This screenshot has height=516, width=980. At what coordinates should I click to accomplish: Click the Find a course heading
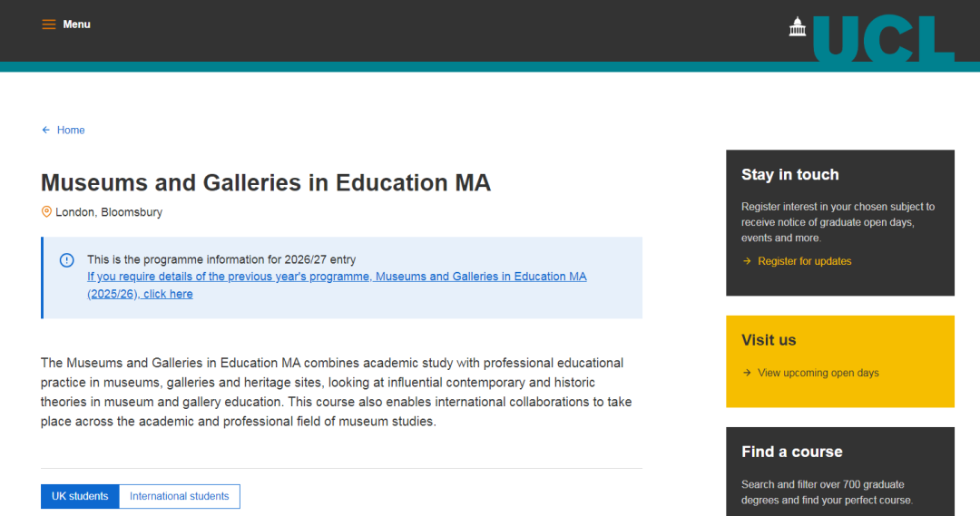[792, 452]
